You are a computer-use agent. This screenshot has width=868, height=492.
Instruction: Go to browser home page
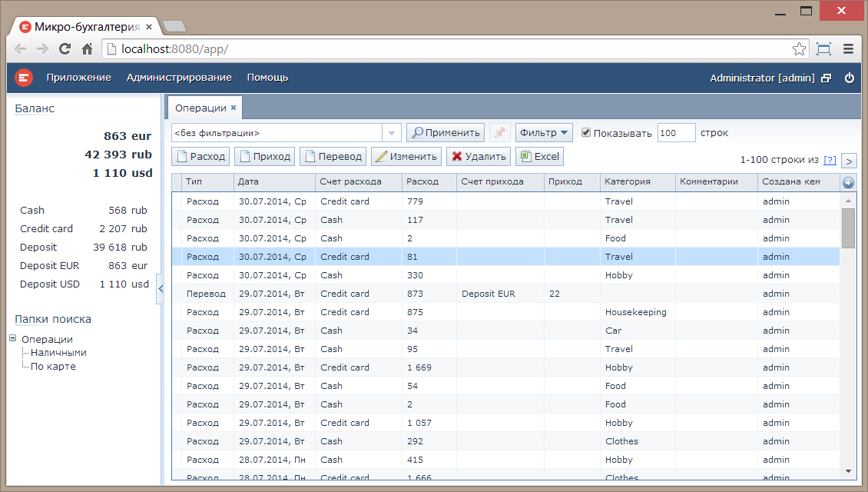click(87, 48)
